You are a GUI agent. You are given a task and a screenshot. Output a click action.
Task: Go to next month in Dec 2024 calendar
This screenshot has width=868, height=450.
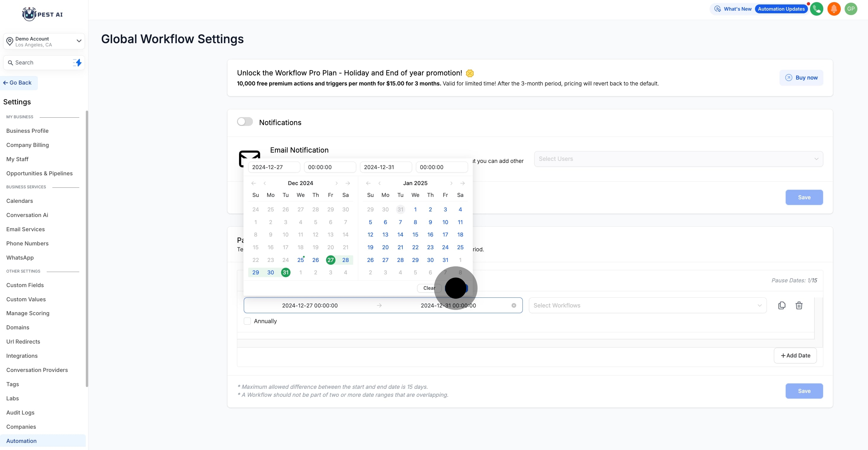(x=336, y=183)
